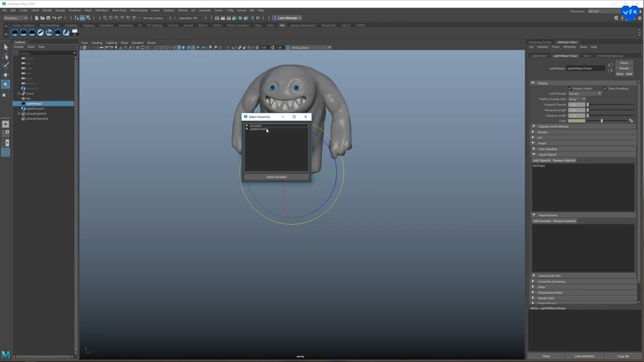
Task: Open the Subd Display dropdown
Action: point(585,94)
